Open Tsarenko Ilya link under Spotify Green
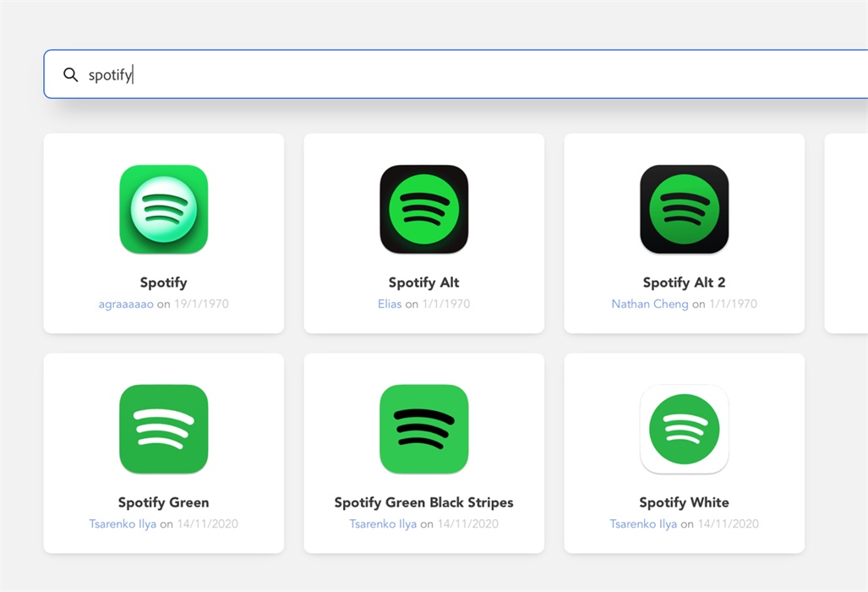This screenshot has width=868, height=592. (123, 523)
